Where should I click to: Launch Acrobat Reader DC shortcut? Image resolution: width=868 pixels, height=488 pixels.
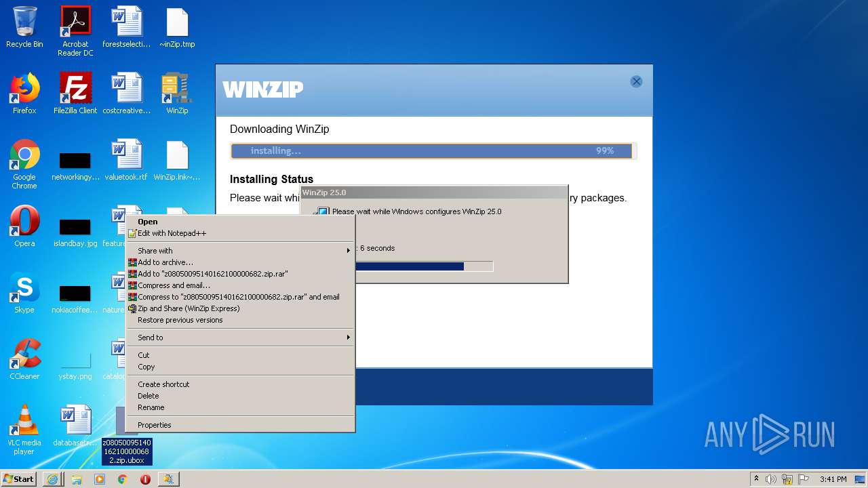tap(75, 31)
